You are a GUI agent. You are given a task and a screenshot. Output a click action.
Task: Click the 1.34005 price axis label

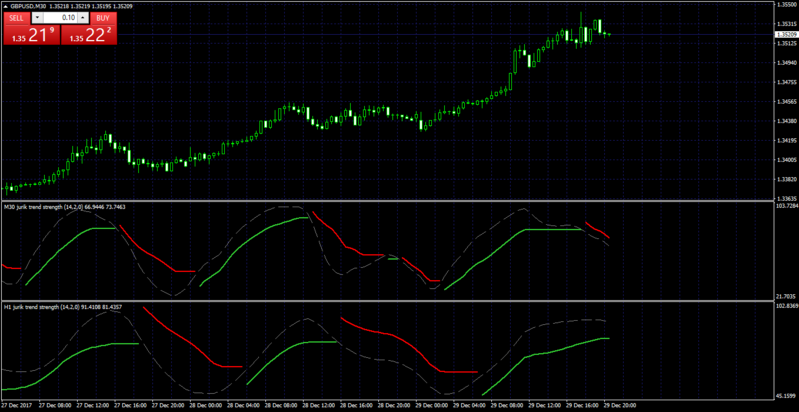[785, 160]
